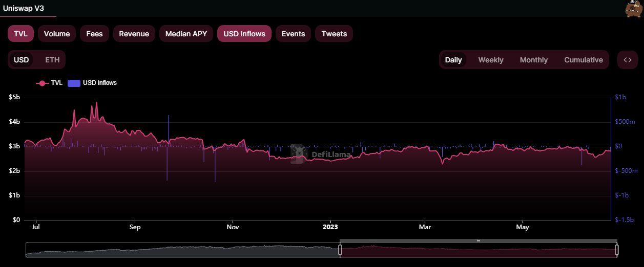644x267 pixels.
Task: Show Events on the chart
Action: 294,34
